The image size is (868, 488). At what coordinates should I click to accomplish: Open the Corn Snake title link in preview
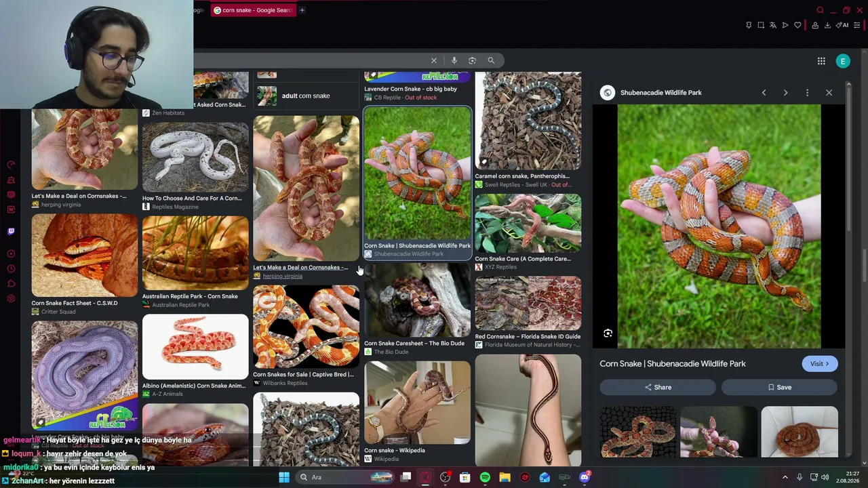click(x=673, y=364)
